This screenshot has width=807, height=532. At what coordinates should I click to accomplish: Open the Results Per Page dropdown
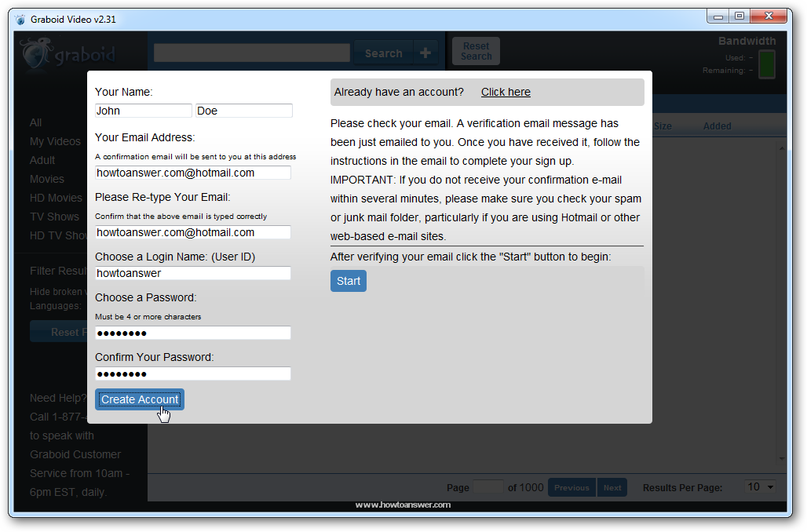[x=760, y=486]
